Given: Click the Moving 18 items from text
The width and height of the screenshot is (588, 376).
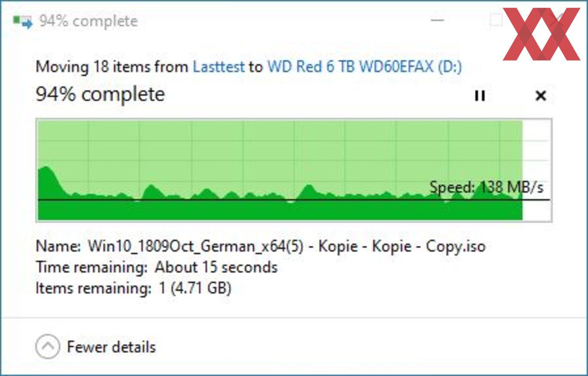Looking at the screenshot, I should [x=112, y=67].
